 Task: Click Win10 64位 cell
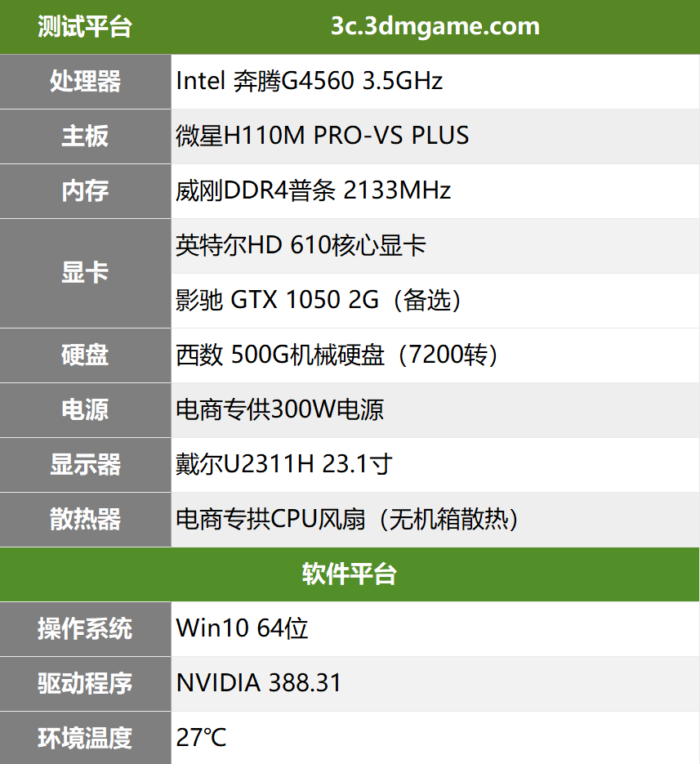[435, 629]
